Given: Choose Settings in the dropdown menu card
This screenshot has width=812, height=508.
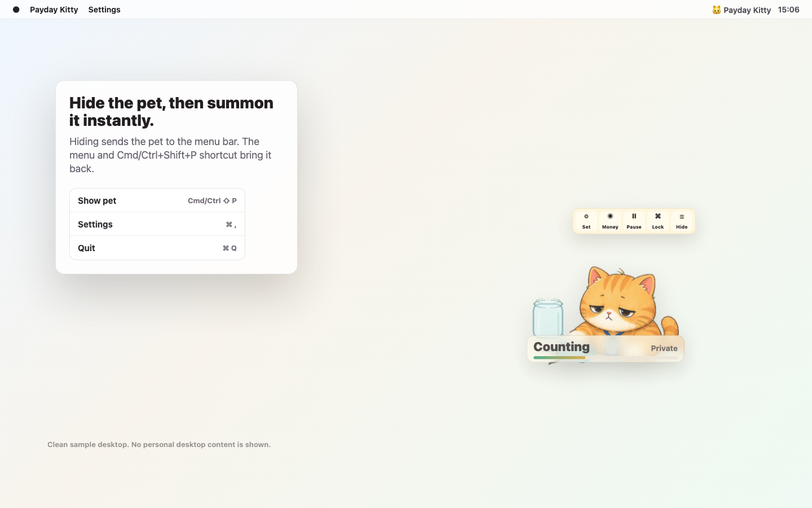Looking at the screenshot, I should click(157, 224).
